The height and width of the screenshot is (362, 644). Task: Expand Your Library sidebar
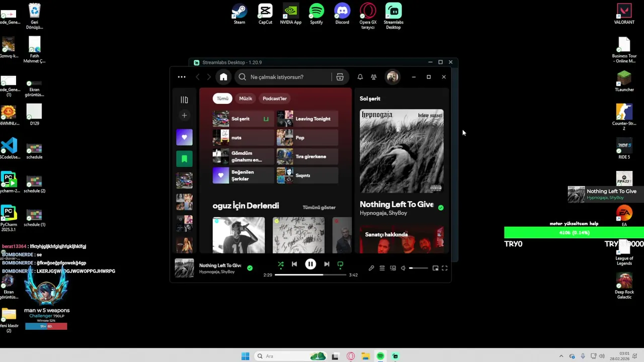pos(184,100)
